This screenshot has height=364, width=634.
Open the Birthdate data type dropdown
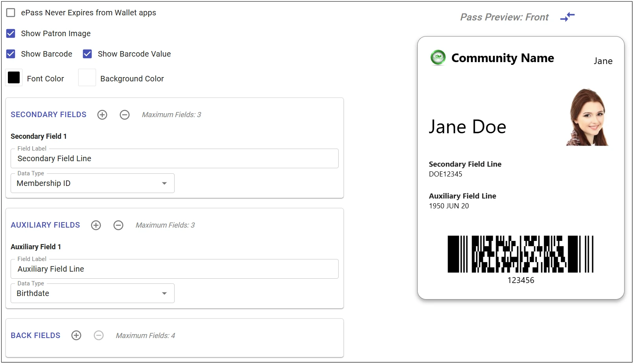coord(92,294)
